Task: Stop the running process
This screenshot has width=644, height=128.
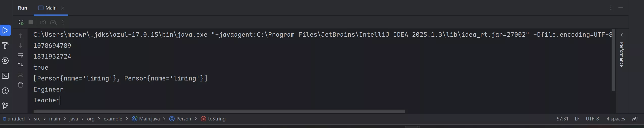Action: [31, 22]
